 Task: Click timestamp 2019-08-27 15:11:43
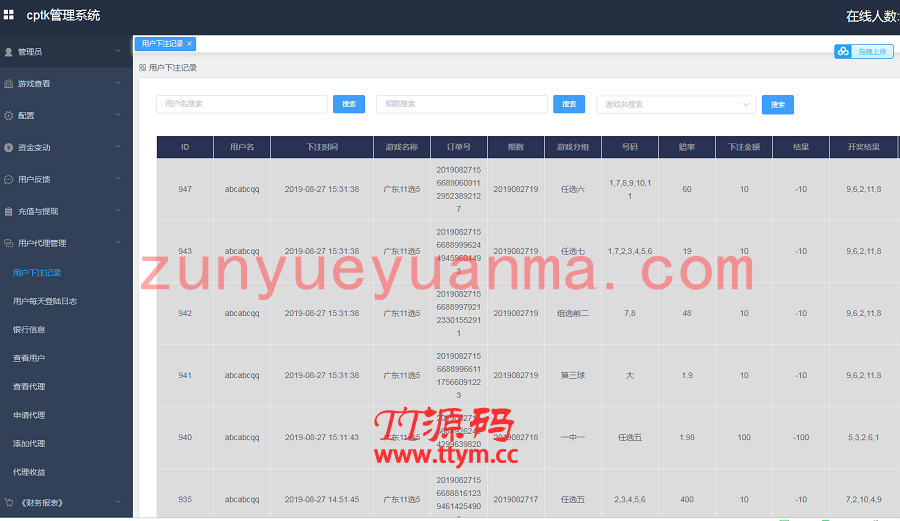[x=321, y=437]
